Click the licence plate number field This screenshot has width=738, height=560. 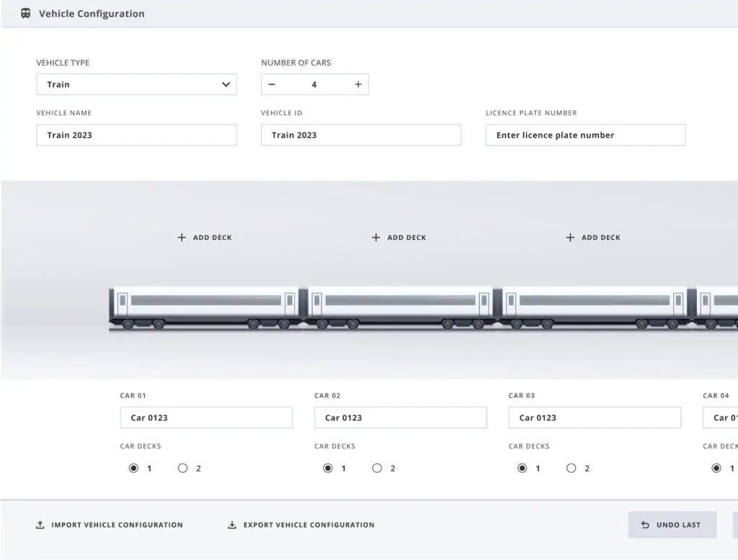point(585,135)
